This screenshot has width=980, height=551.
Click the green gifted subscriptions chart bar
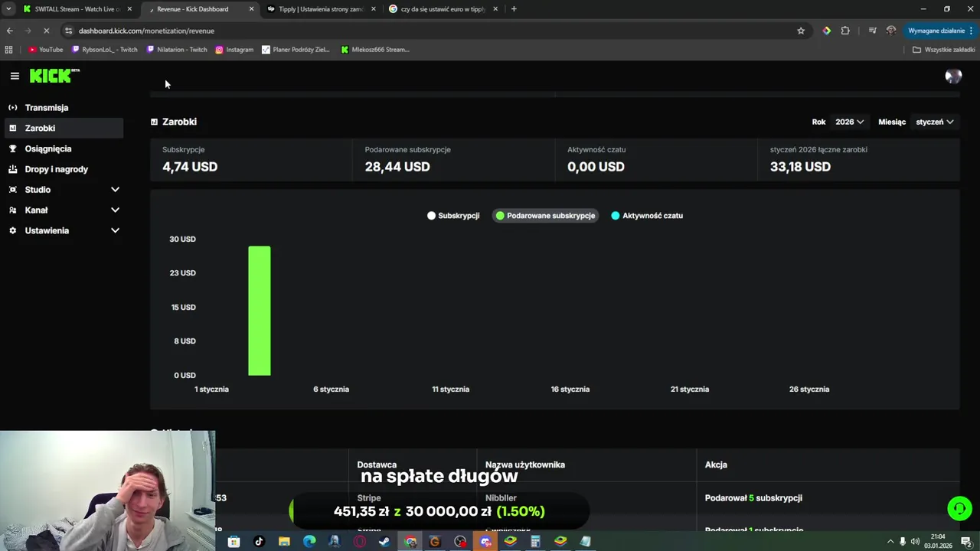[260, 311]
